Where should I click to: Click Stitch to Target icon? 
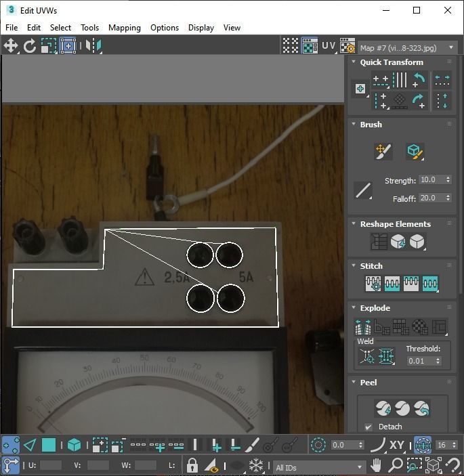(373, 284)
